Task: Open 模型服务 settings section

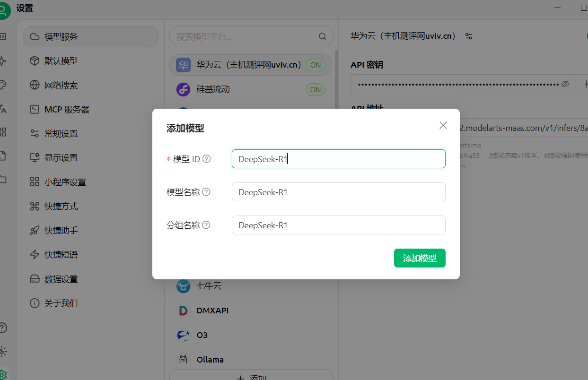Action: (90, 37)
